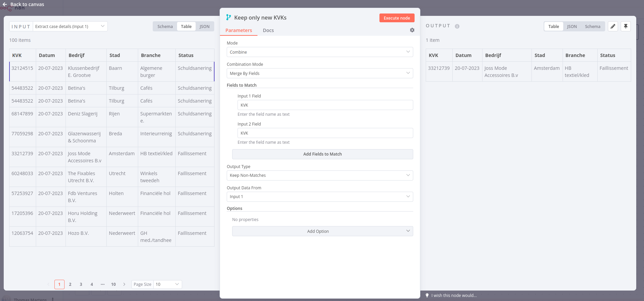Switch input view to JSON
Viewport: 644px width, 301px height.
[204, 27]
